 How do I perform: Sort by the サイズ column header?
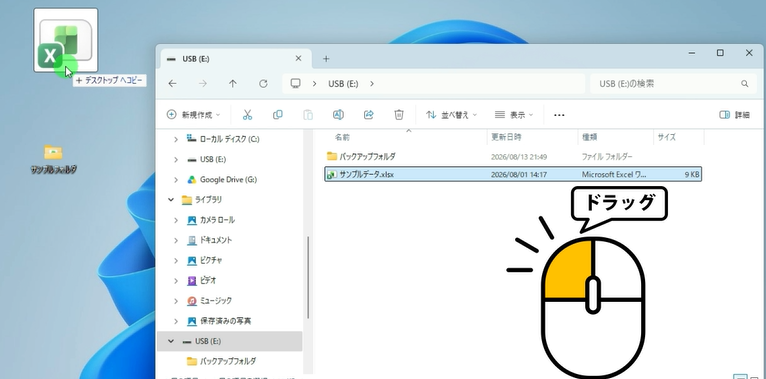tap(666, 138)
